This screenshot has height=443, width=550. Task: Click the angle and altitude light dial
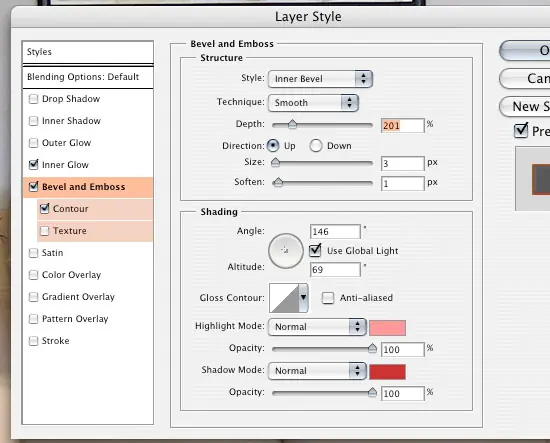[x=286, y=251]
